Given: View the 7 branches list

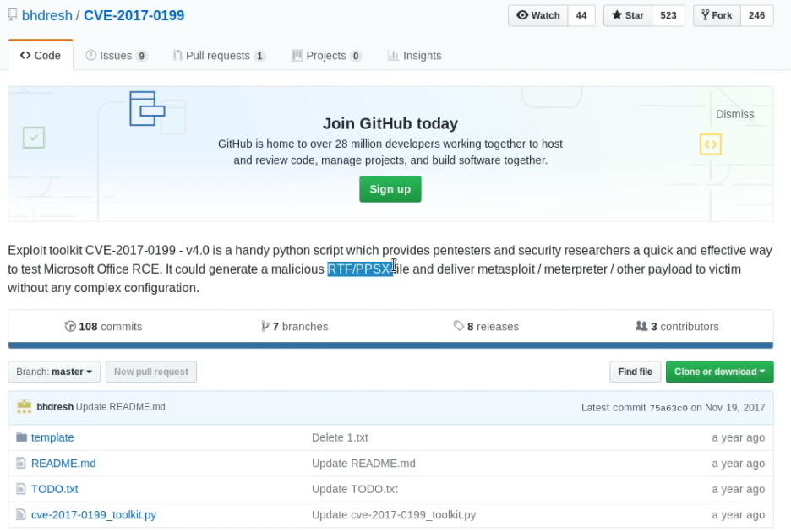Looking at the screenshot, I should (295, 327).
